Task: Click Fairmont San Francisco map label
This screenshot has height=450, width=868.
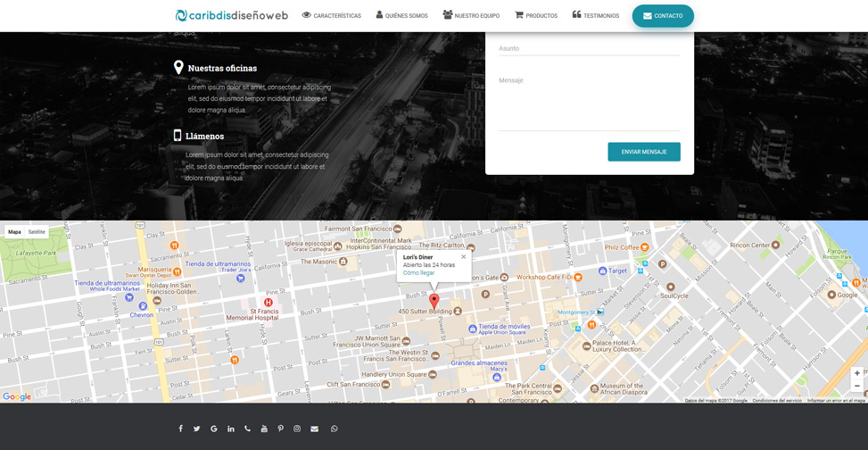Action: [358, 229]
